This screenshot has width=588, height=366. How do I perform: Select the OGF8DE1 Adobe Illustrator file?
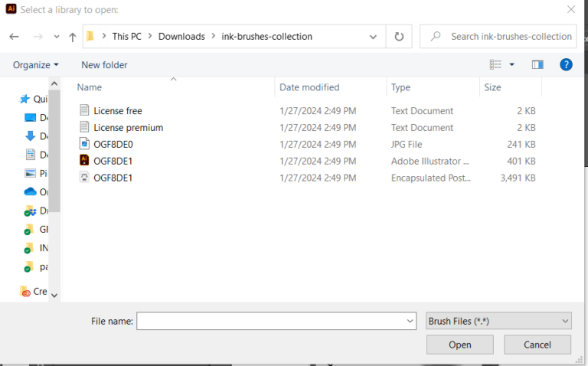click(x=113, y=161)
